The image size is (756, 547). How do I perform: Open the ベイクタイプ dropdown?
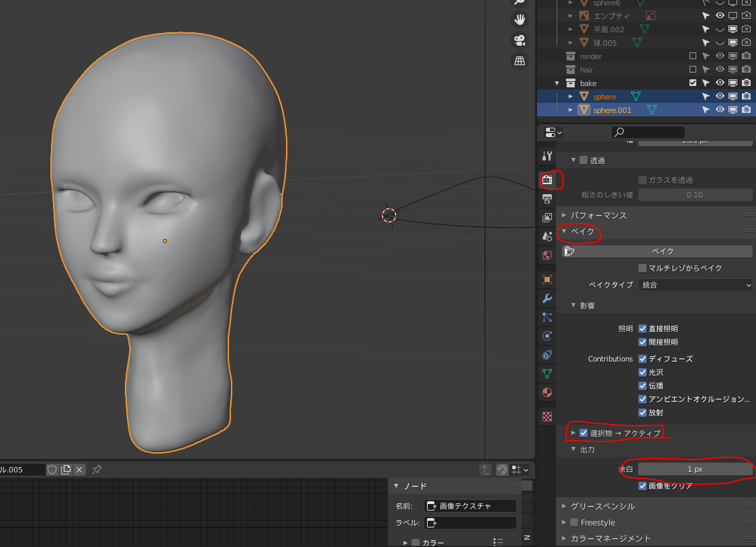tap(695, 285)
